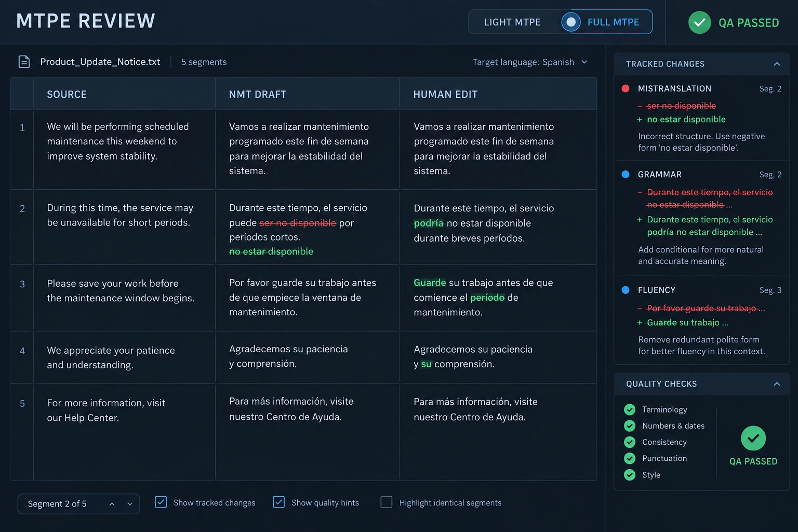Click the red Mistranslation severity dot
The width and height of the screenshot is (798, 532).
point(626,88)
